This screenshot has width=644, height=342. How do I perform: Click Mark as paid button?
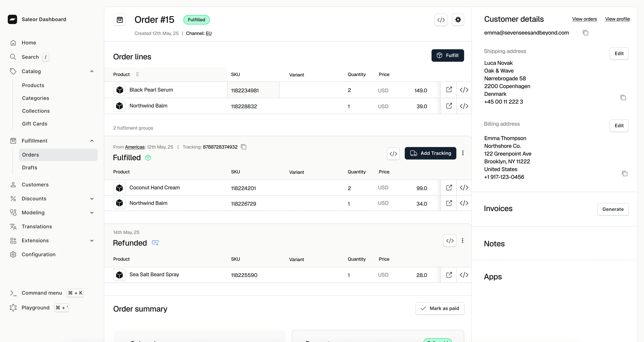440,308
